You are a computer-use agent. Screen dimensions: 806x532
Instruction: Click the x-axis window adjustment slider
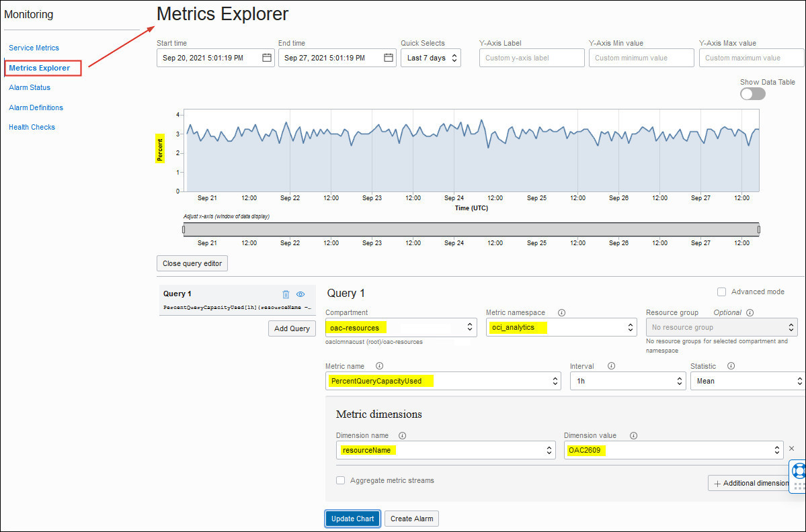pos(471,228)
